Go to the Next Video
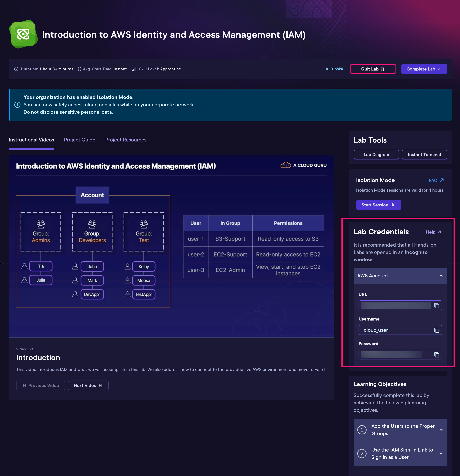 88,385
